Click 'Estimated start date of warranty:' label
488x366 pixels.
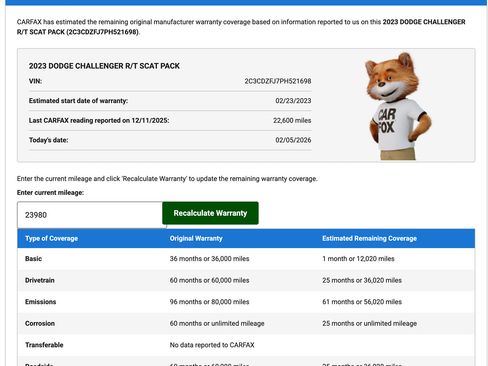coord(78,101)
